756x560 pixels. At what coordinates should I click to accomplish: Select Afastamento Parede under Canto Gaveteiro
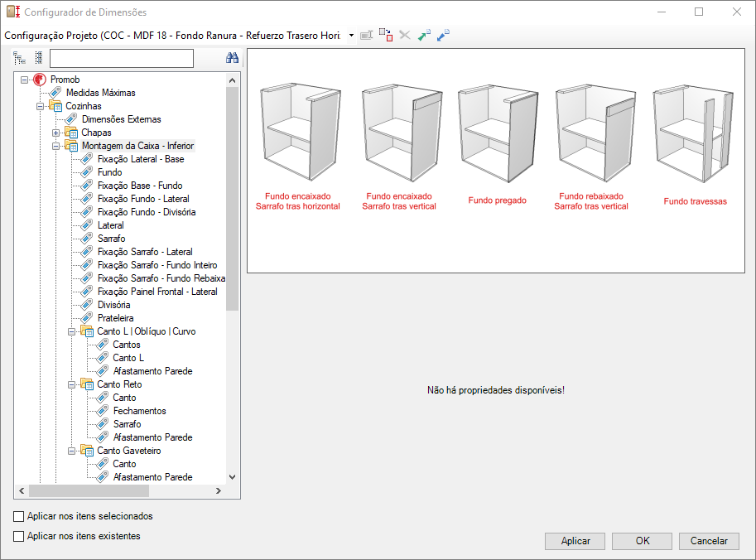point(152,477)
